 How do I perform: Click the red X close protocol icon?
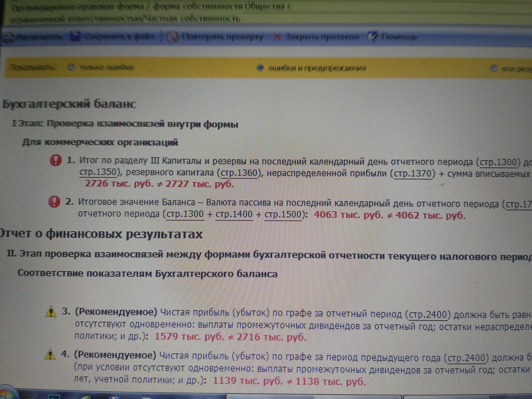[277, 37]
